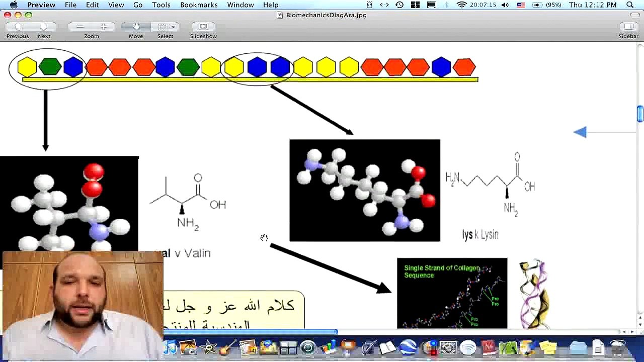Click the Thu 12:12 PM clock

click(593, 5)
